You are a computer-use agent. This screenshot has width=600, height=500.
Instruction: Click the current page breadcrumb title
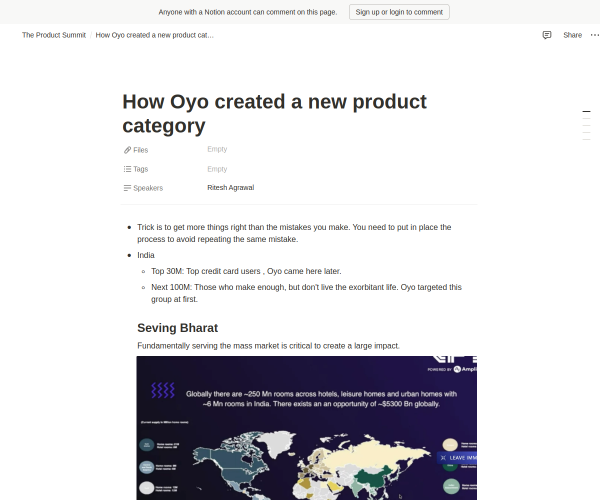coord(155,35)
